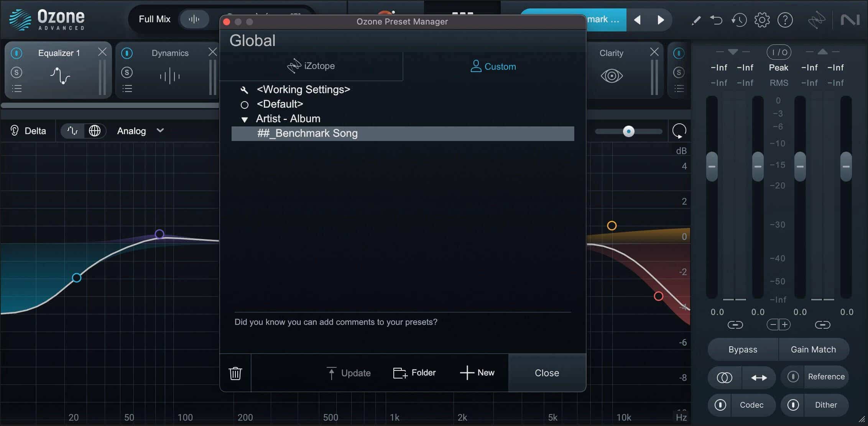Toggle the Equalizer 1 module power button
Viewport: 868px width, 426px height.
(16, 53)
